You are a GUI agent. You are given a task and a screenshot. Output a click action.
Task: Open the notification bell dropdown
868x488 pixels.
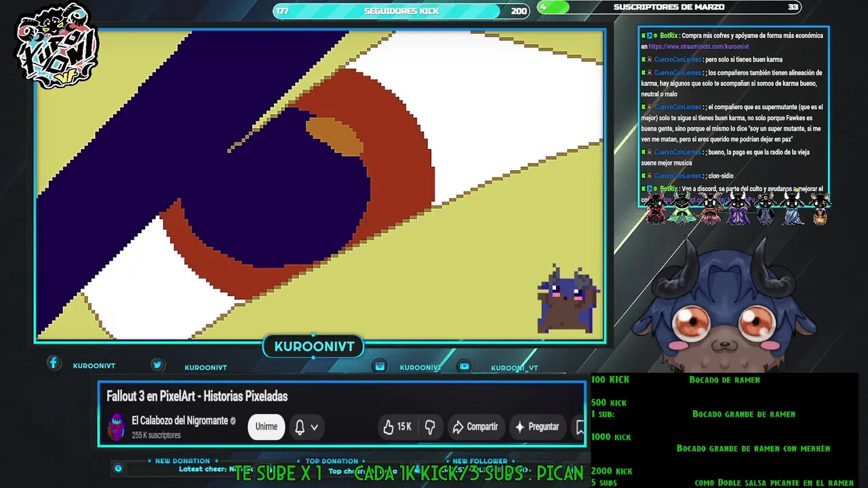(306, 427)
